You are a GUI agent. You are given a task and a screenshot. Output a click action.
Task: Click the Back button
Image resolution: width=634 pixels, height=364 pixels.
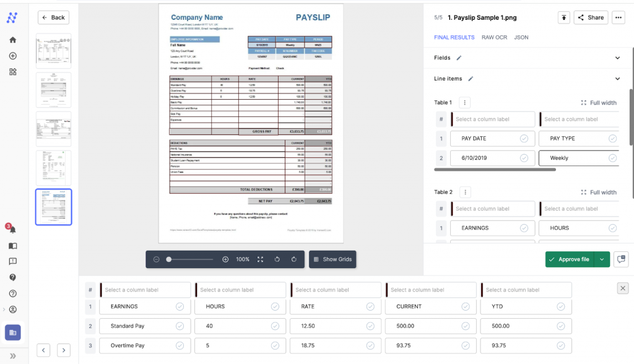pyautogui.click(x=53, y=17)
